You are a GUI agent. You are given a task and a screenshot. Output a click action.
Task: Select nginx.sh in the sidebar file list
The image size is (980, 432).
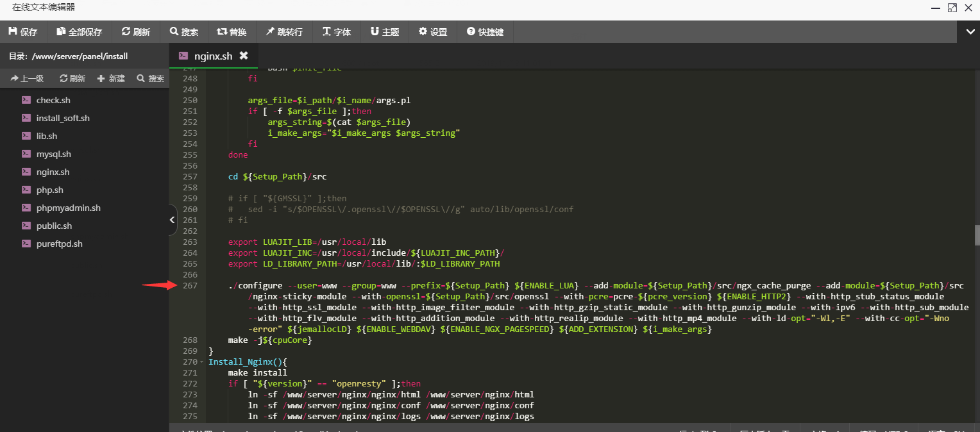click(x=53, y=172)
